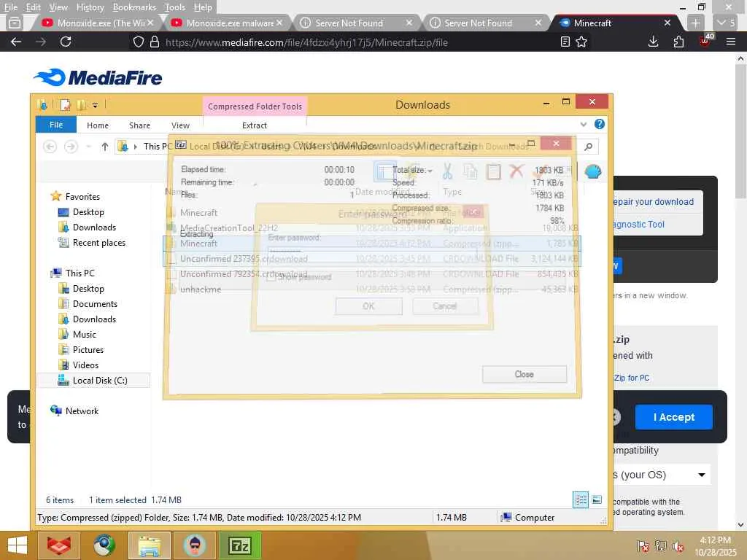Click Explorer New Folder quick access icon

[x=82, y=105]
